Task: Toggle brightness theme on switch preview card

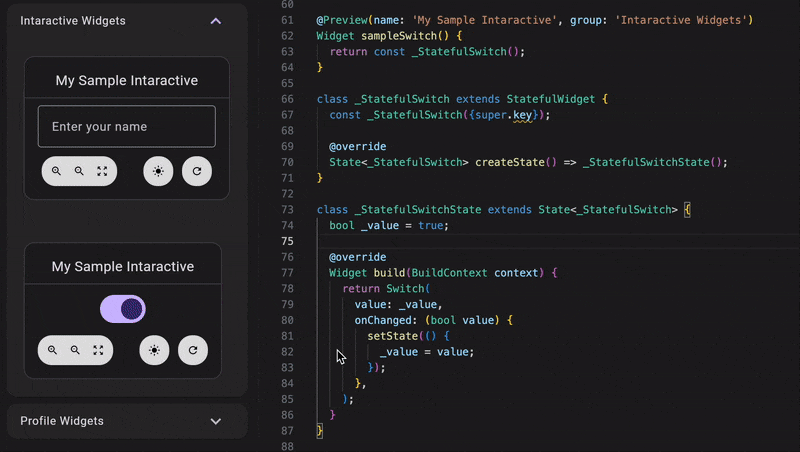Action: click(154, 350)
